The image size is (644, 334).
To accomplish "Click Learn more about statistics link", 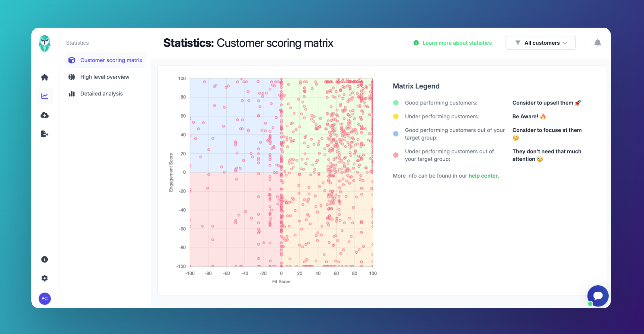I will click(x=457, y=43).
